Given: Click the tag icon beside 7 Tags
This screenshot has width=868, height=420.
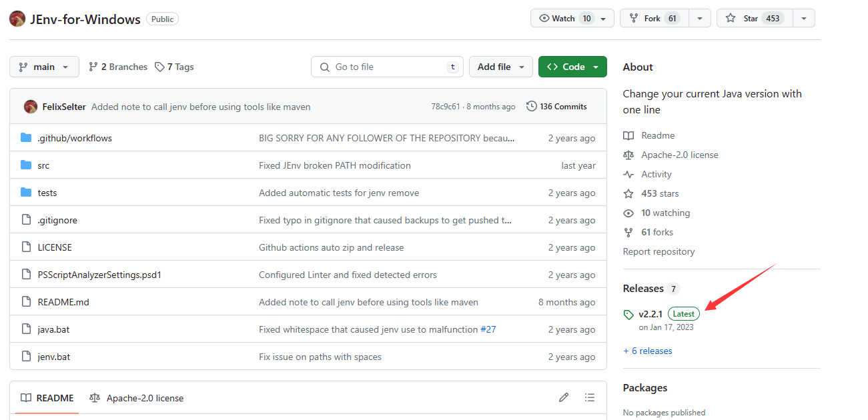Looking at the screenshot, I should point(159,67).
